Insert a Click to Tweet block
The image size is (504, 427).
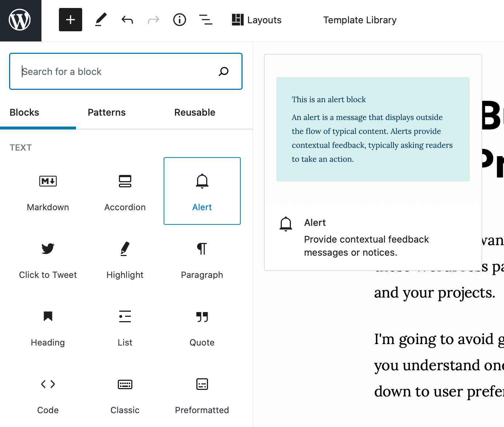click(48, 258)
